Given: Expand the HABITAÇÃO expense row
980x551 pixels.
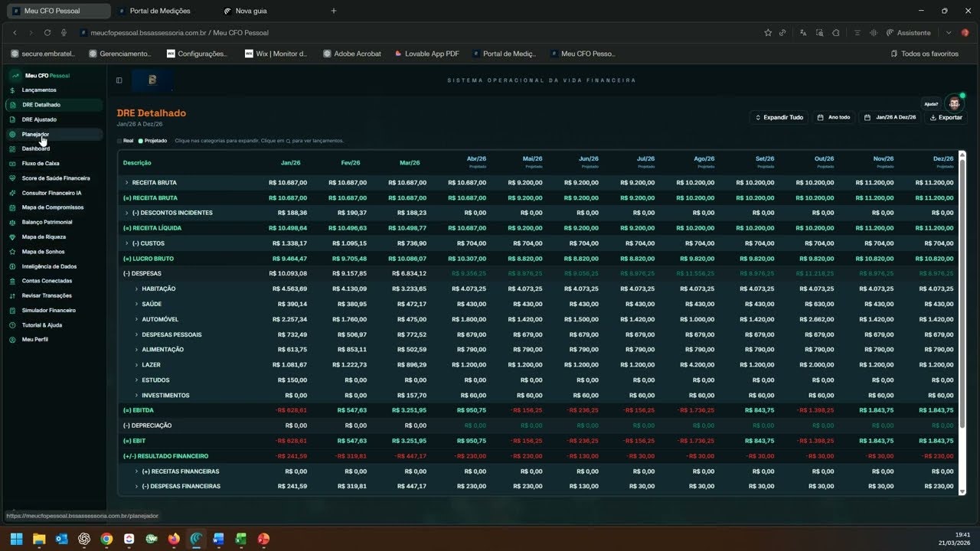Looking at the screenshot, I should coord(137,289).
